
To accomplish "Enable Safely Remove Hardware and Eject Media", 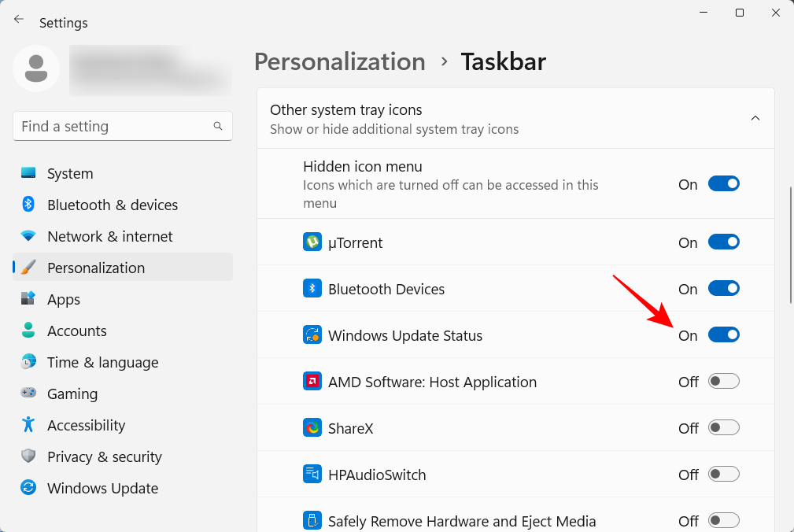I will [x=723, y=520].
